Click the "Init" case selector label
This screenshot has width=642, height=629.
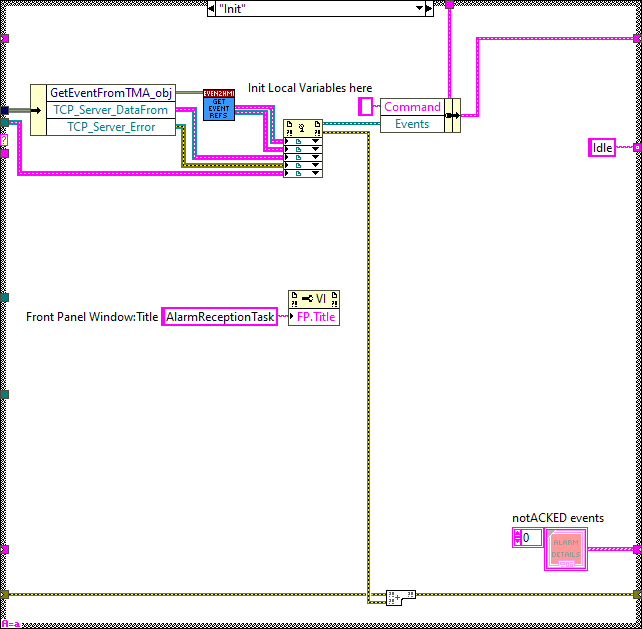(233, 9)
